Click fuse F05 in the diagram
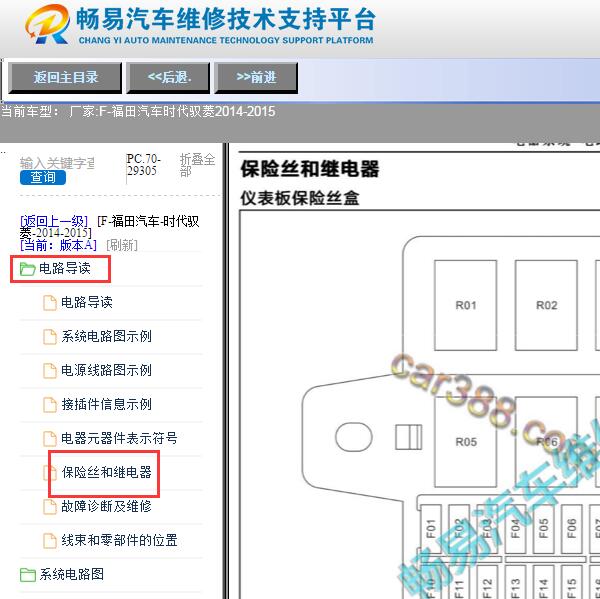This screenshot has width=600, height=599. tap(543, 529)
